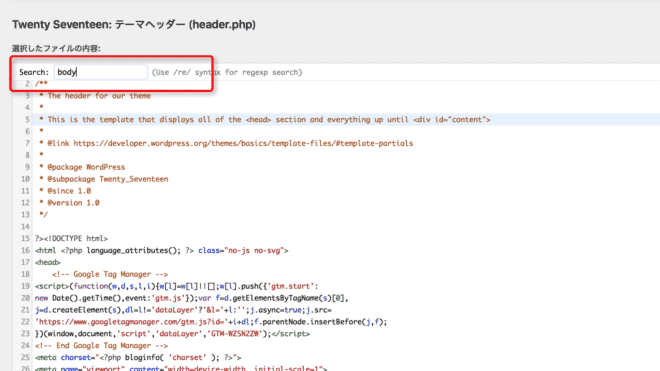Viewport: 660px width, 371px height.
Task: Click the html tag line 16
Action: [162, 251]
